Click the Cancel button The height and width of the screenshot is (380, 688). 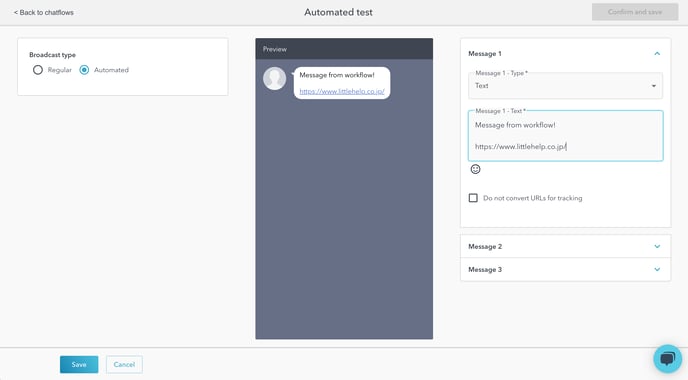[x=124, y=365]
